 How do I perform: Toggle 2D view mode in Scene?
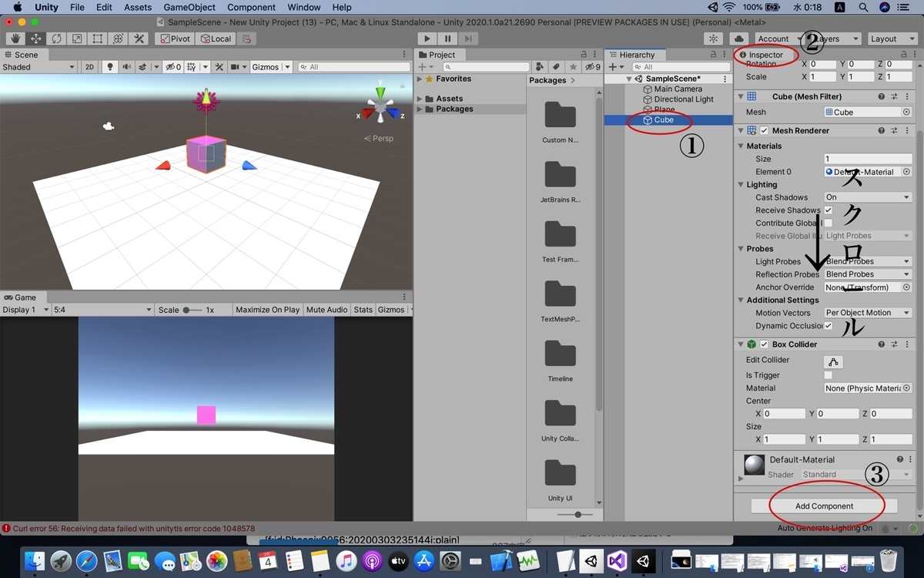pos(89,67)
